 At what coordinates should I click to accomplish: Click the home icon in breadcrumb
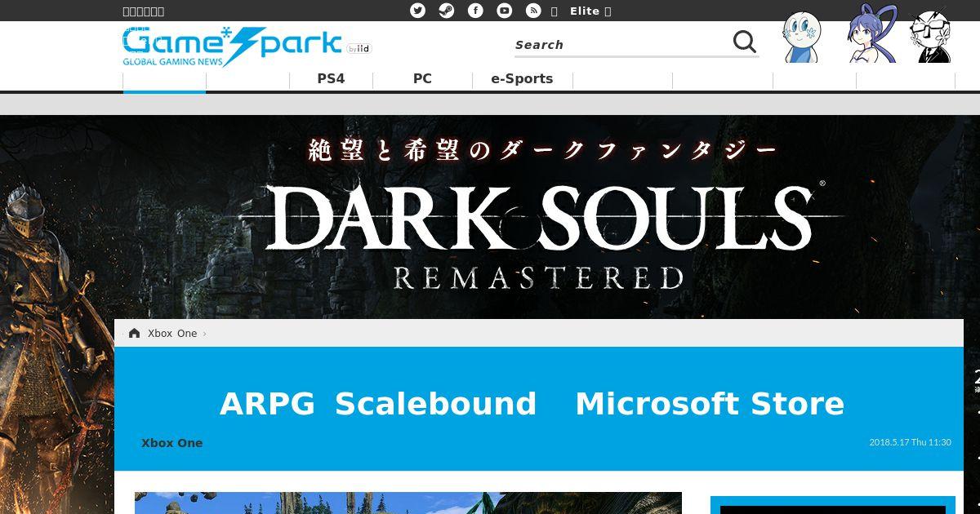134,333
